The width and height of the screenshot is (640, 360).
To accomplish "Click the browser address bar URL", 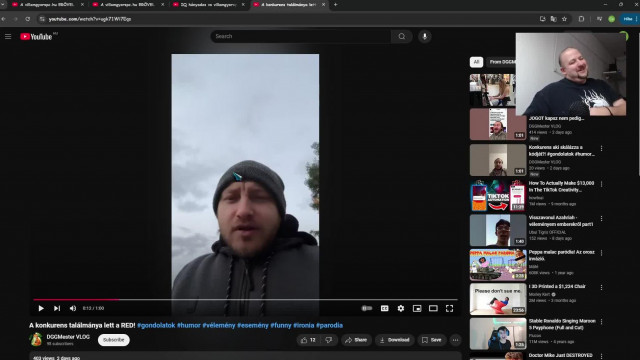I will click(x=90, y=19).
